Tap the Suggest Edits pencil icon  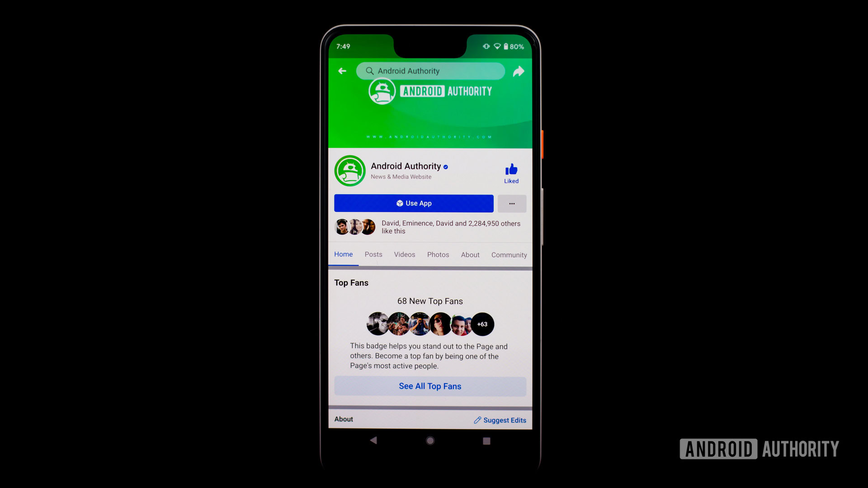click(x=477, y=420)
